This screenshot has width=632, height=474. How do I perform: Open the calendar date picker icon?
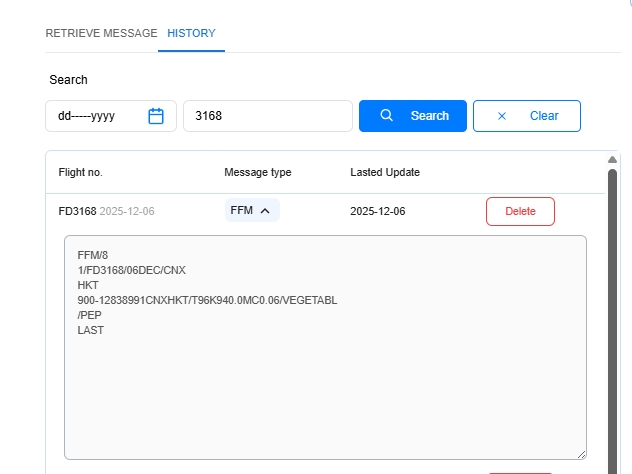tap(156, 116)
